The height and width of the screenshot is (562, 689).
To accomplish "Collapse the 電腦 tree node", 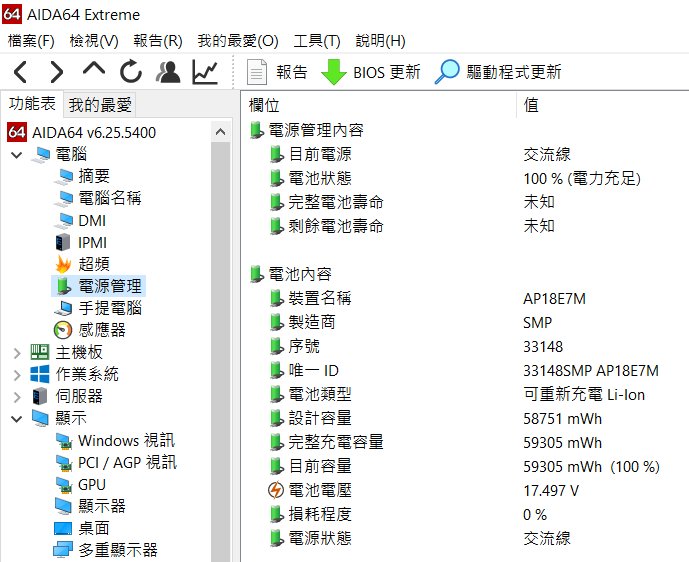I will tap(17, 155).
